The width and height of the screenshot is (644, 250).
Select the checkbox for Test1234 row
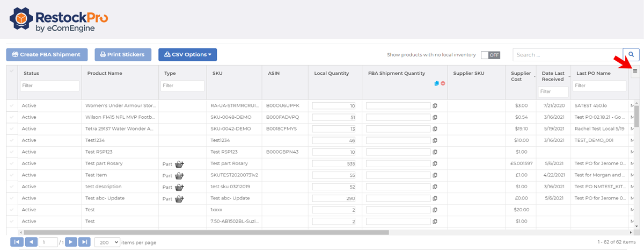click(x=12, y=140)
